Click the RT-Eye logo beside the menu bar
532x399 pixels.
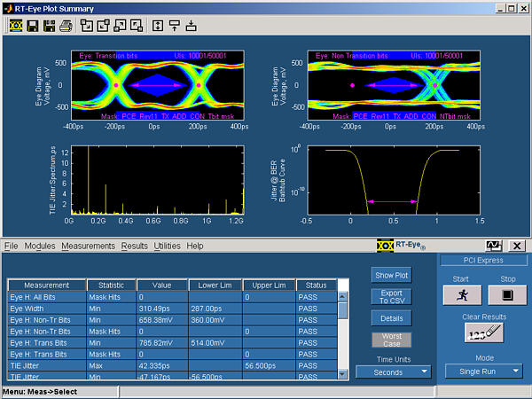pos(385,246)
